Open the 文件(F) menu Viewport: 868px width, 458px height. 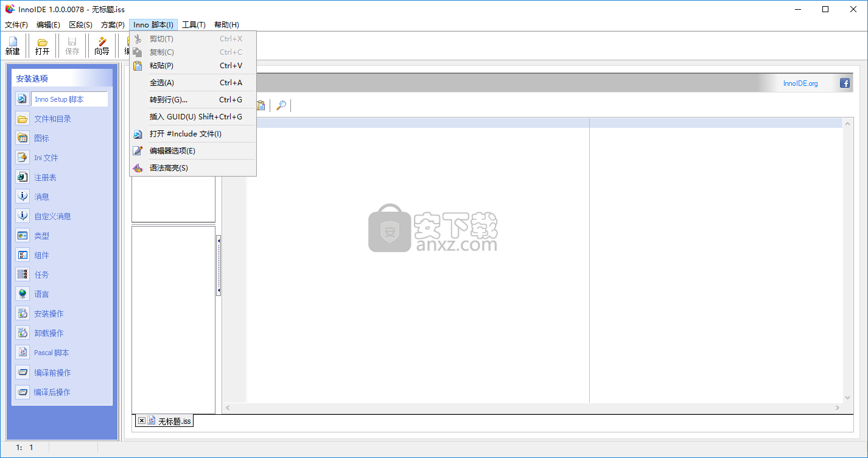click(x=16, y=25)
